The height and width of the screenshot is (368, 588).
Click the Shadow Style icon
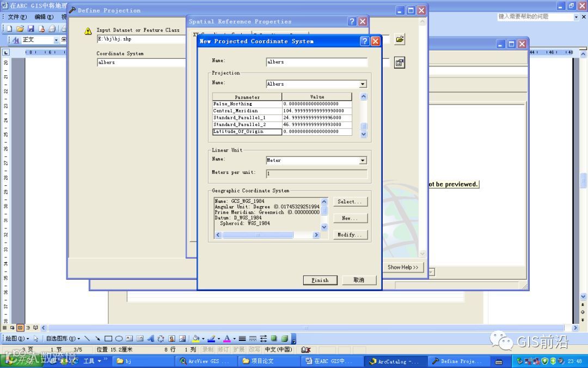pos(274,339)
